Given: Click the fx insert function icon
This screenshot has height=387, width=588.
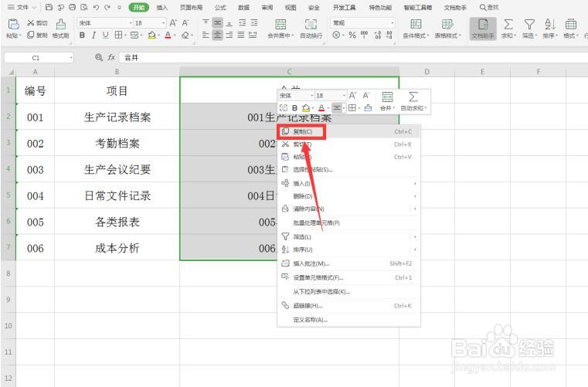Looking at the screenshot, I should 111,57.
